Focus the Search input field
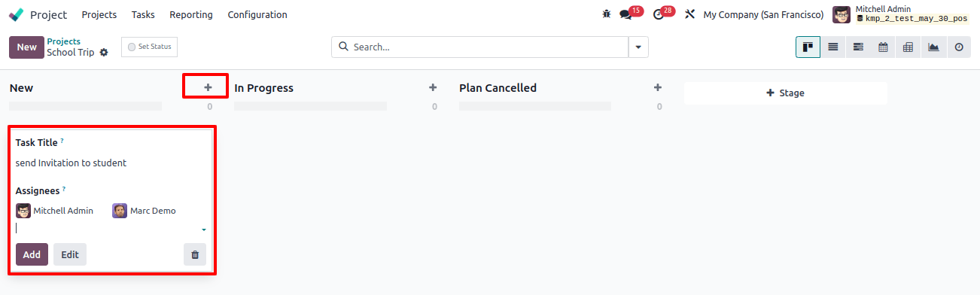The width and height of the screenshot is (980, 295). [489, 47]
